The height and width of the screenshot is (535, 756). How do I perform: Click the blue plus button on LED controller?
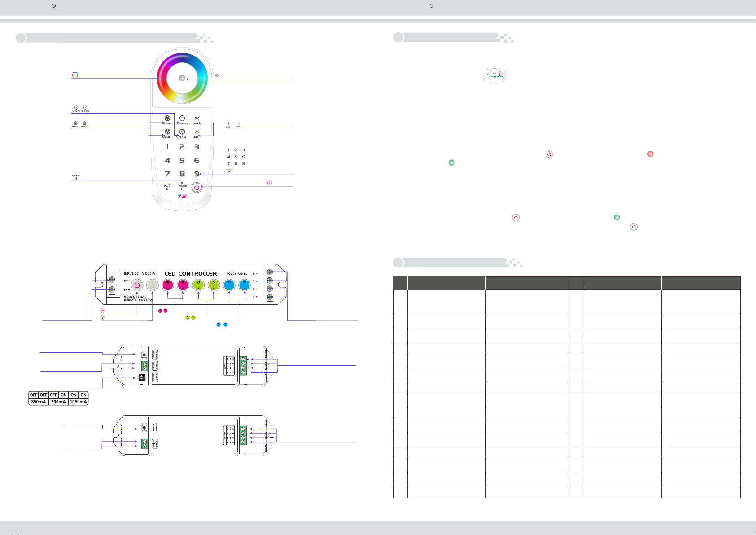(229, 285)
